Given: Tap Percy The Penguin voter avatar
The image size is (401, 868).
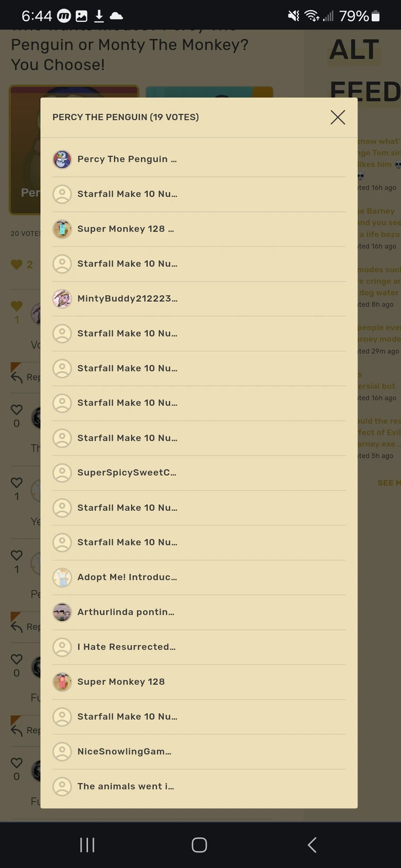Looking at the screenshot, I should [x=62, y=159].
